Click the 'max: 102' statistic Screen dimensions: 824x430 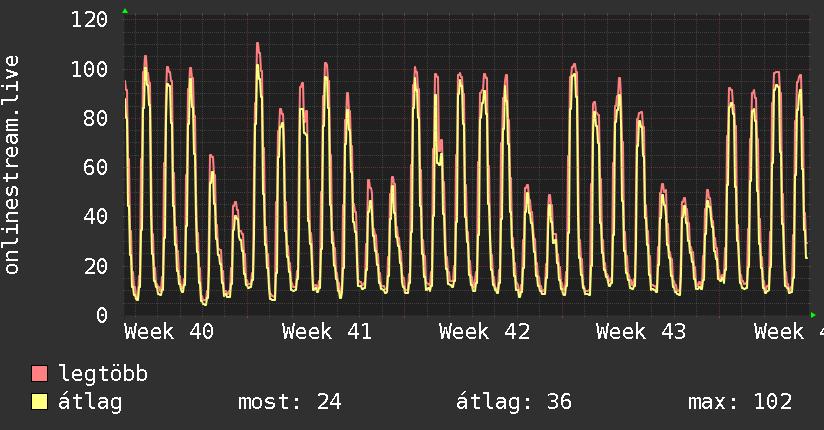click(740, 402)
